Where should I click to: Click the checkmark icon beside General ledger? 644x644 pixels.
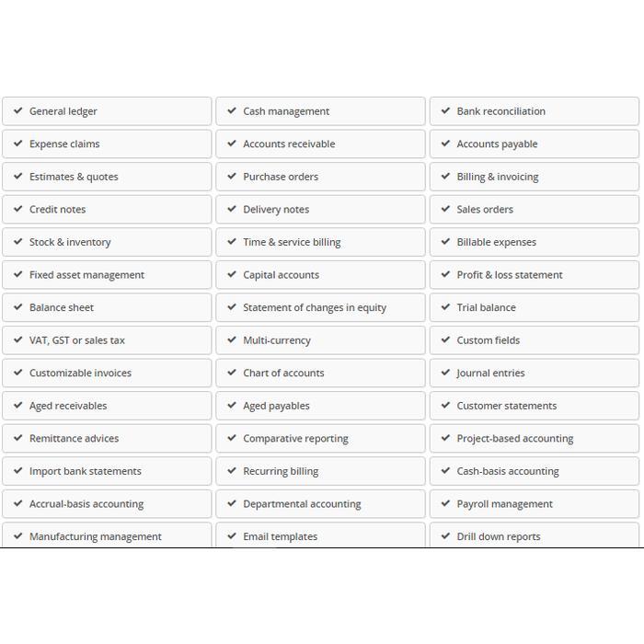[18, 110]
